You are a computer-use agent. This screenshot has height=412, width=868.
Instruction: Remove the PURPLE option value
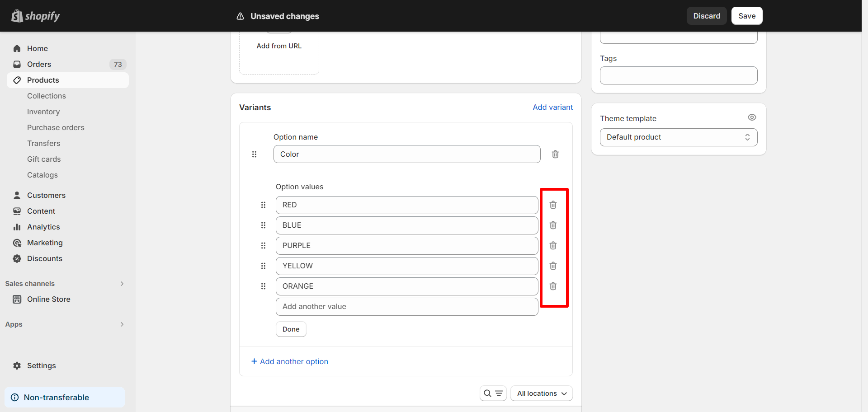[x=553, y=246]
